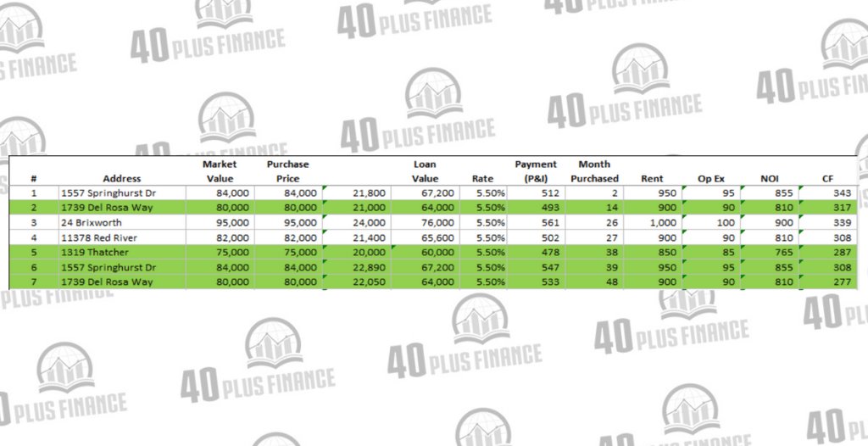Select the Market Value column header
Viewport: 868px width, 446px height.
click(x=220, y=171)
